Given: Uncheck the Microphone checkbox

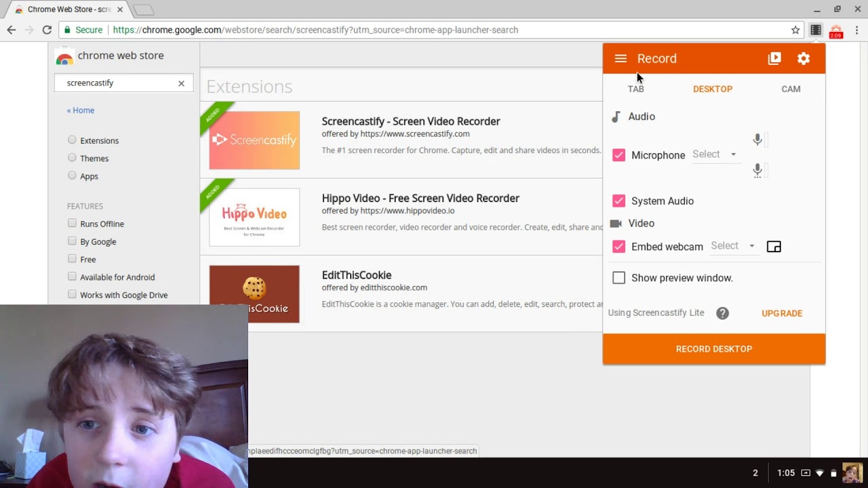Looking at the screenshot, I should tap(618, 155).
